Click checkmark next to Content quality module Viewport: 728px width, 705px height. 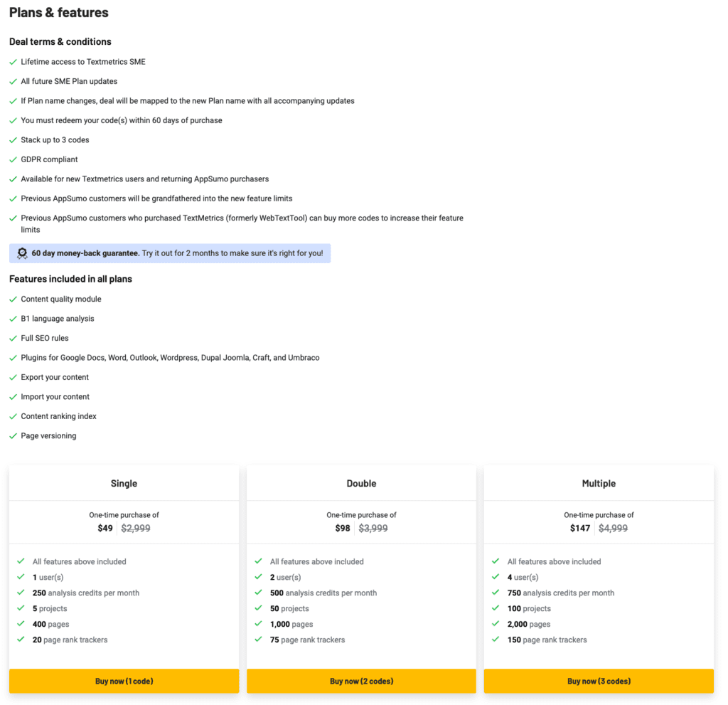13,300
